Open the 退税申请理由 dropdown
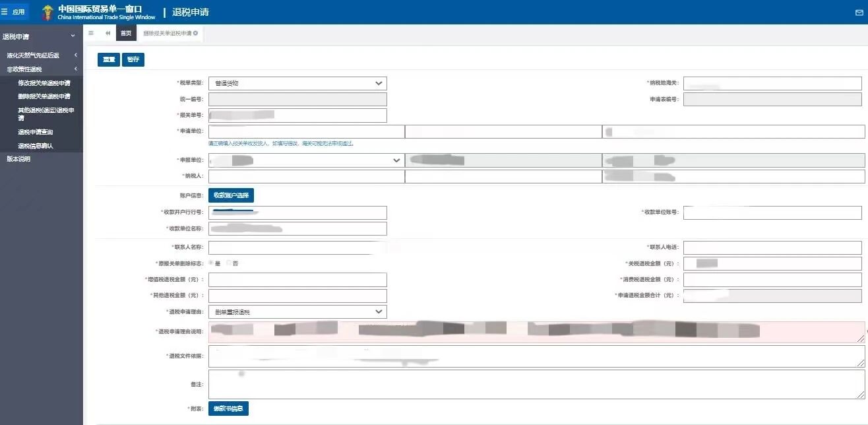 [x=297, y=311]
